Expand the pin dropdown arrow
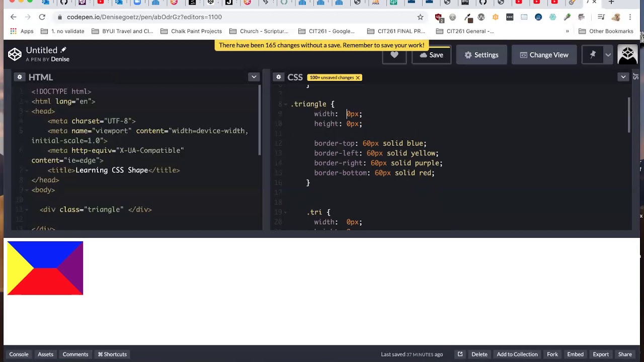The image size is (644, 362). [608, 55]
